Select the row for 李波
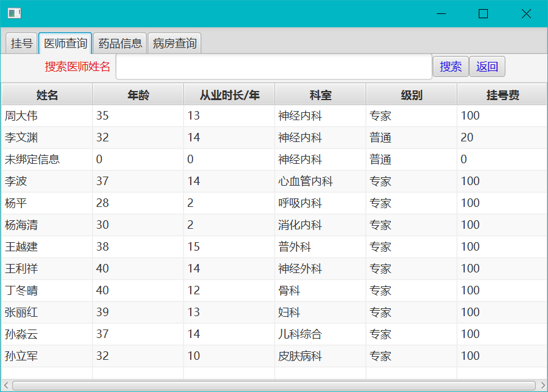548x392 pixels. 274,181
